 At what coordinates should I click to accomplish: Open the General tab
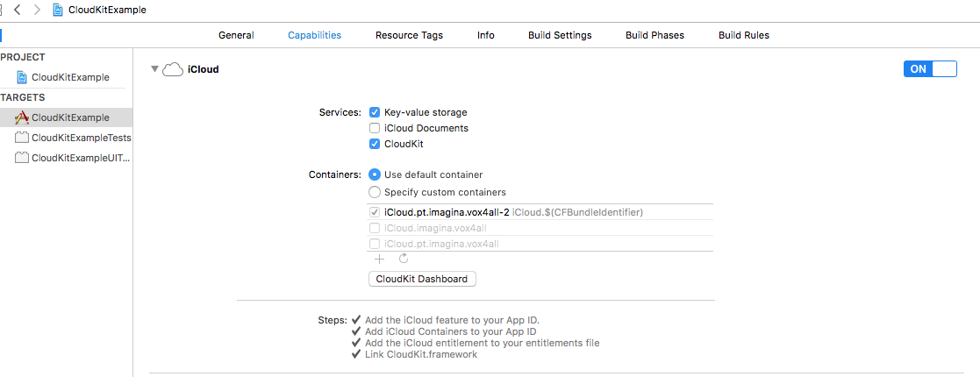tap(236, 35)
